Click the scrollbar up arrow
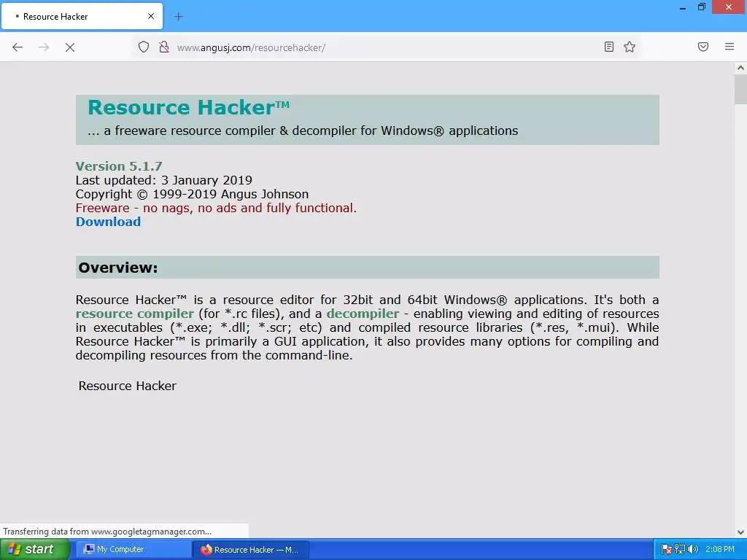This screenshot has width=747, height=560. (x=740, y=68)
